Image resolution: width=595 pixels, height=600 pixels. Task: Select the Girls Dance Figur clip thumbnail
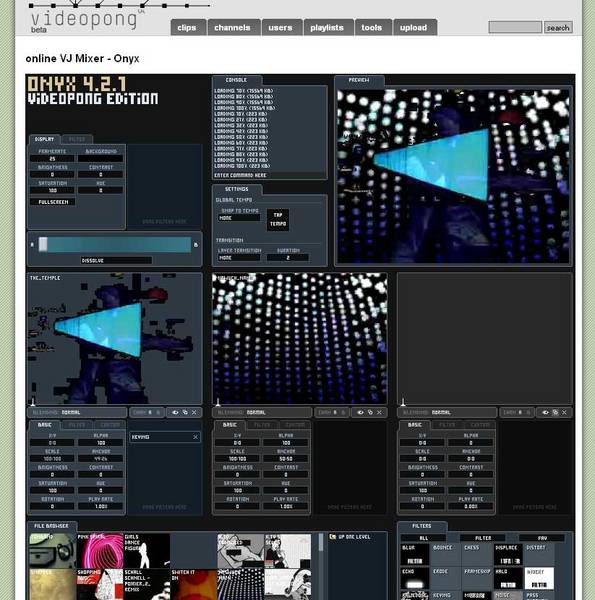point(147,551)
